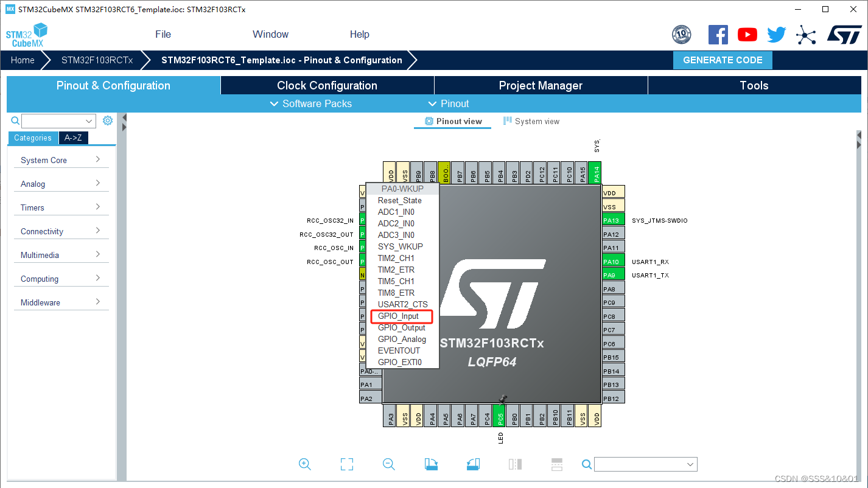The image size is (868, 488).
Task: Choose ADC1_IN0 from the pin menu
Action: 402,212
